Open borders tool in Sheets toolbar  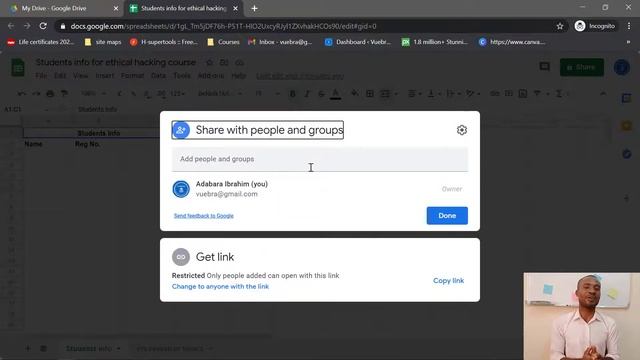(x=370, y=94)
